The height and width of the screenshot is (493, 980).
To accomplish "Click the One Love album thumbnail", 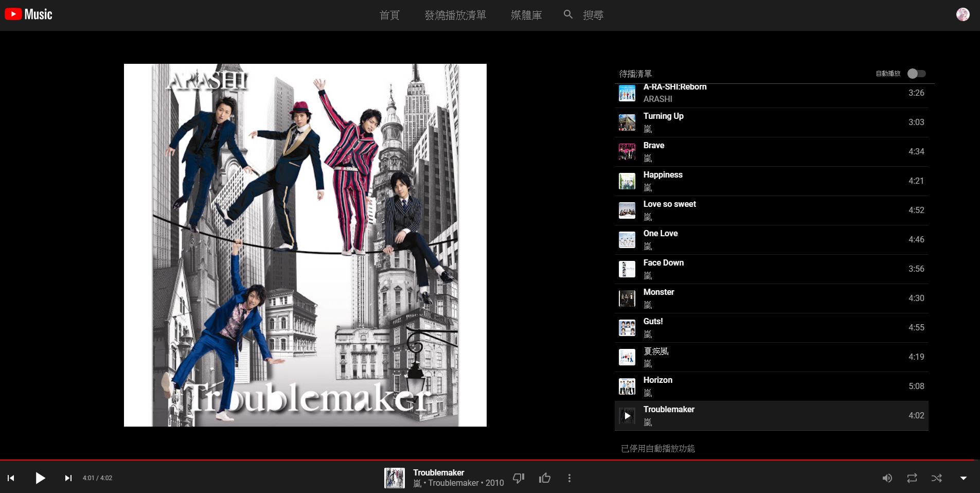I will 627,240.
